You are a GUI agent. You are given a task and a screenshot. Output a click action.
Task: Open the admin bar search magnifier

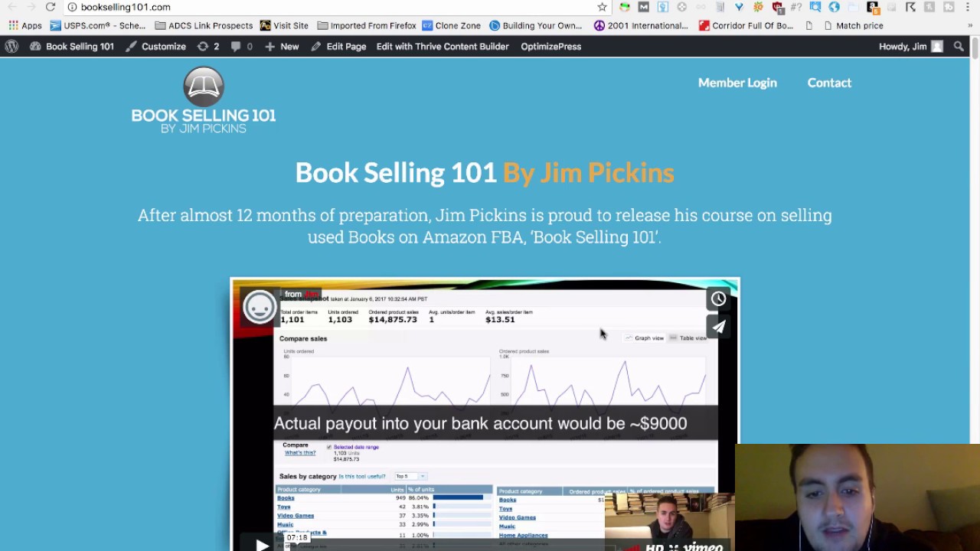click(959, 47)
